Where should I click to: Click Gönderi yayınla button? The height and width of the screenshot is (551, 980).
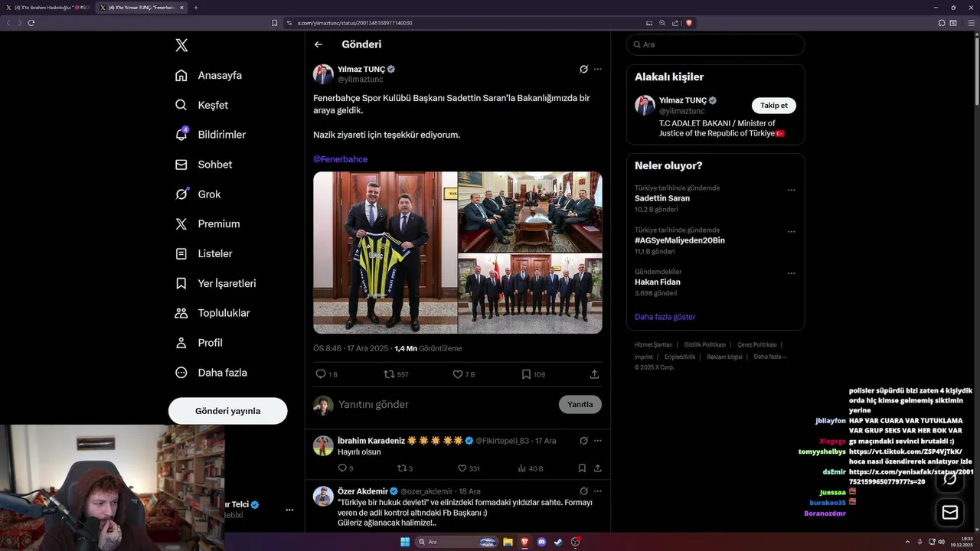point(228,411)
